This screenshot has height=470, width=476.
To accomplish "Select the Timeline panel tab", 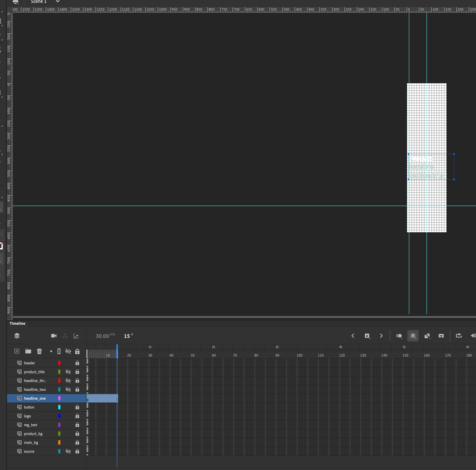I will pos(17,323).
